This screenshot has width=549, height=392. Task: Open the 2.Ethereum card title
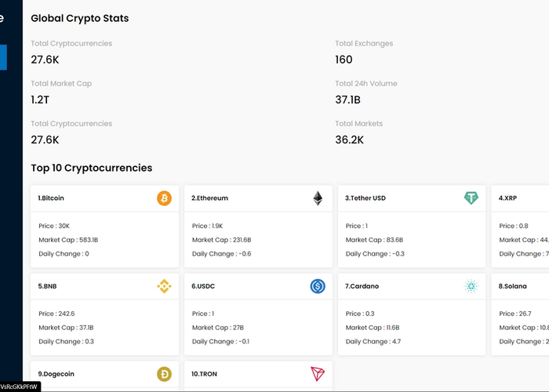[x=209, y=198]
